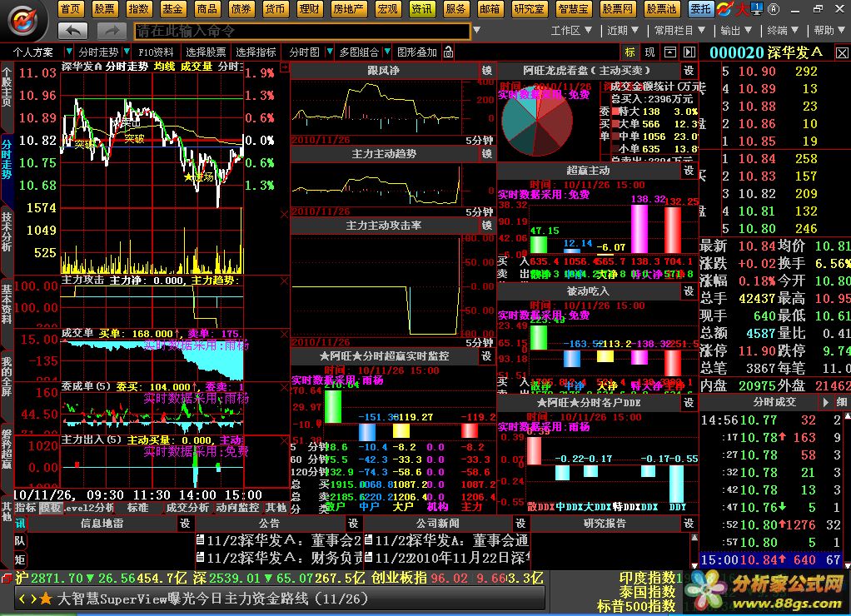Click the 标 icon in the panel header
This screenshot has width=851, height=616.
pos(630,52)
